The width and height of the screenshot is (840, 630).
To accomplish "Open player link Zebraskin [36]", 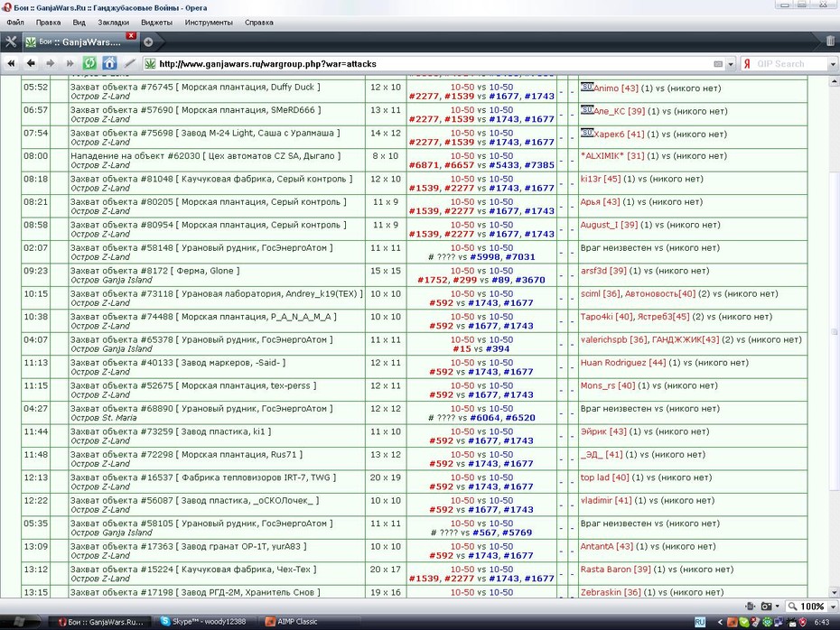I will click(611, 592).
